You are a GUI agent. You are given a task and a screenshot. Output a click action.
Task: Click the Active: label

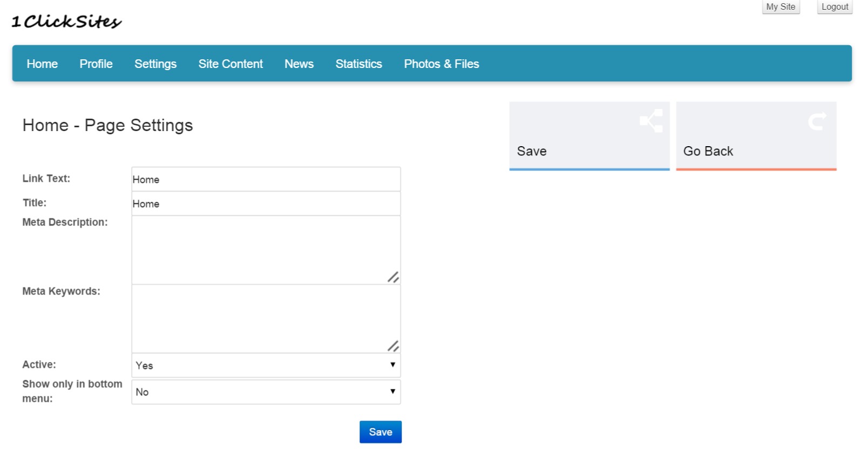(39, 365)
